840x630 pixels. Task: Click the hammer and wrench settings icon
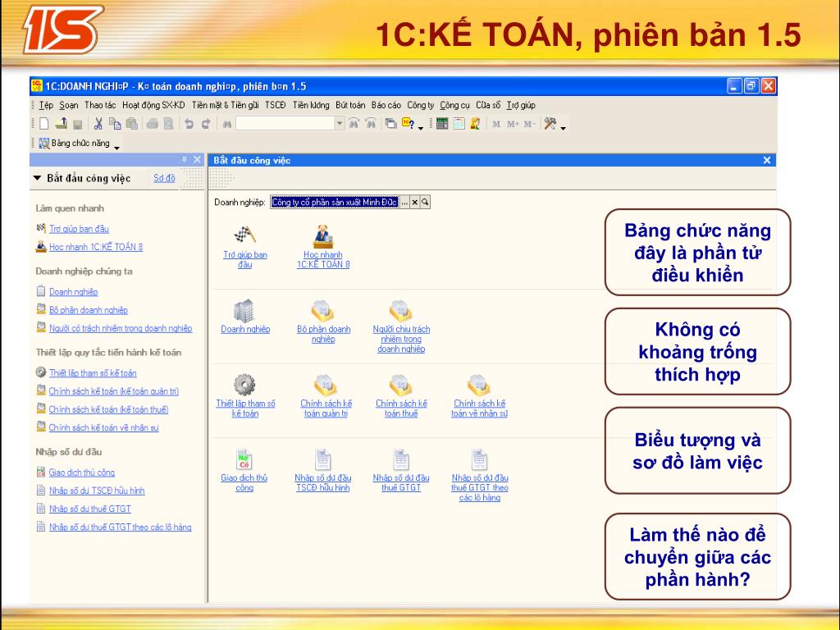pyautogui.click(x=550, y=124)
